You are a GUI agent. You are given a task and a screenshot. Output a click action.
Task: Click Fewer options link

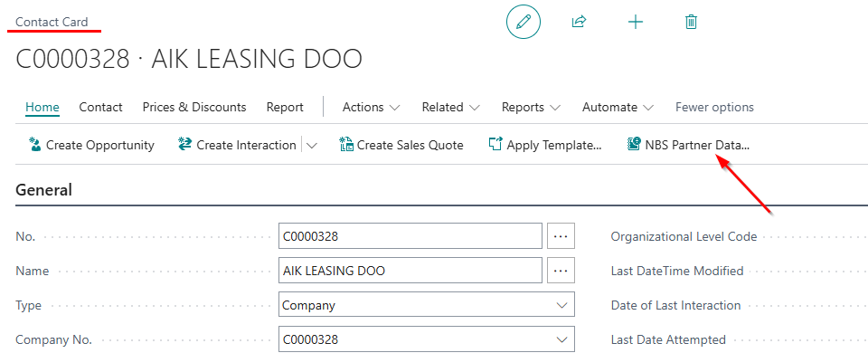[714, 107]
